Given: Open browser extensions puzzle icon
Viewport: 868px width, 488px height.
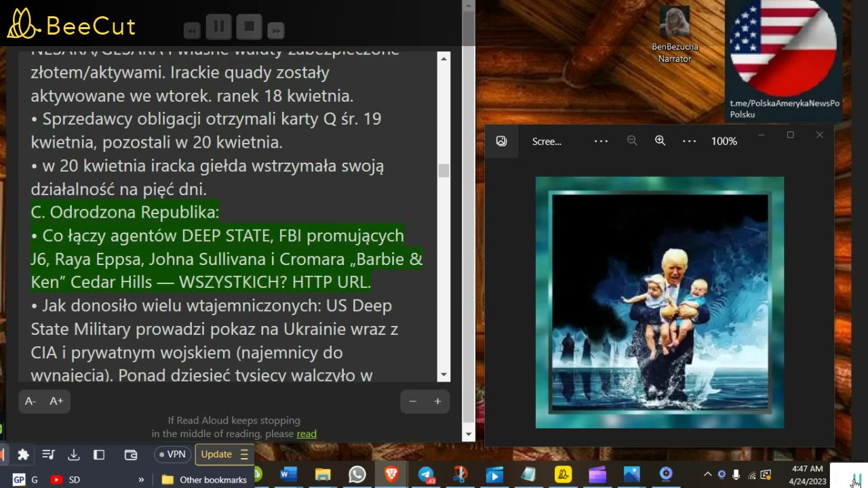Looking at the screenshot, I should pos(23,455).
